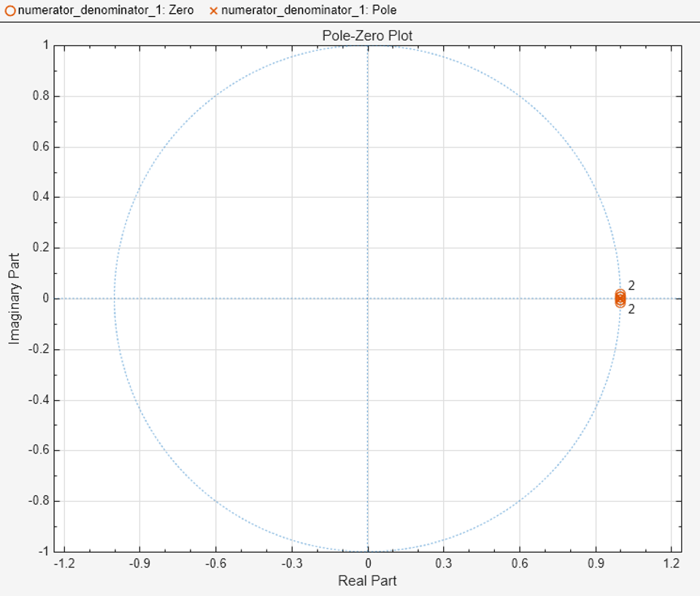This screenshot has width=700, height=596.
Task: Click the Imaginary Part axis label
Action: tap(15, 299)
